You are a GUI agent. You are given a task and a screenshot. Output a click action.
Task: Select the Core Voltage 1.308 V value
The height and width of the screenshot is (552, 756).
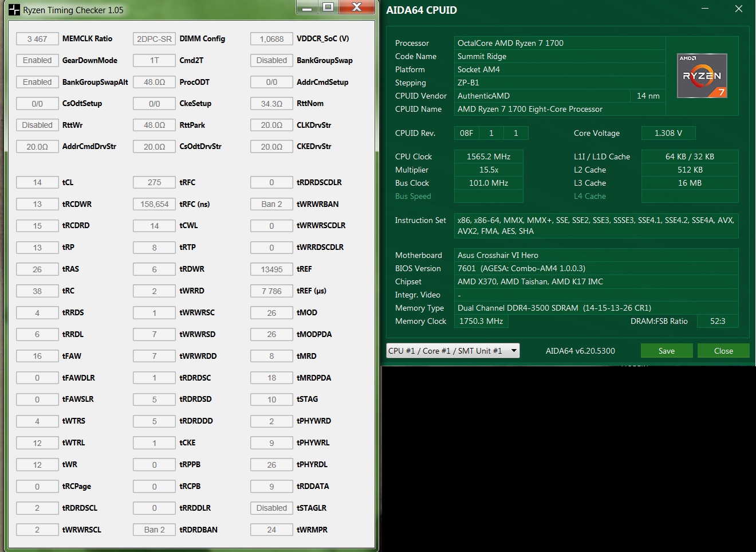(668, 133)
